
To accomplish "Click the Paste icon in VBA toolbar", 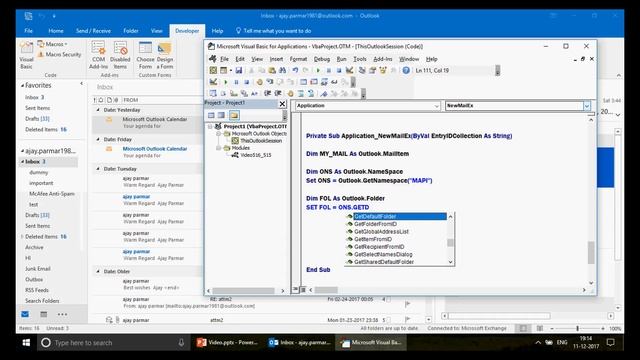I will click(272, 70).
